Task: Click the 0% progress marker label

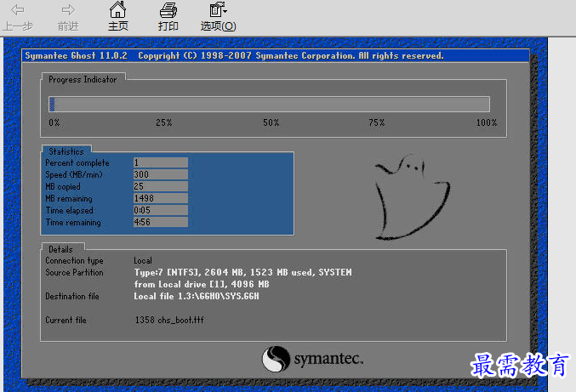Action: (x=54, y=122)
